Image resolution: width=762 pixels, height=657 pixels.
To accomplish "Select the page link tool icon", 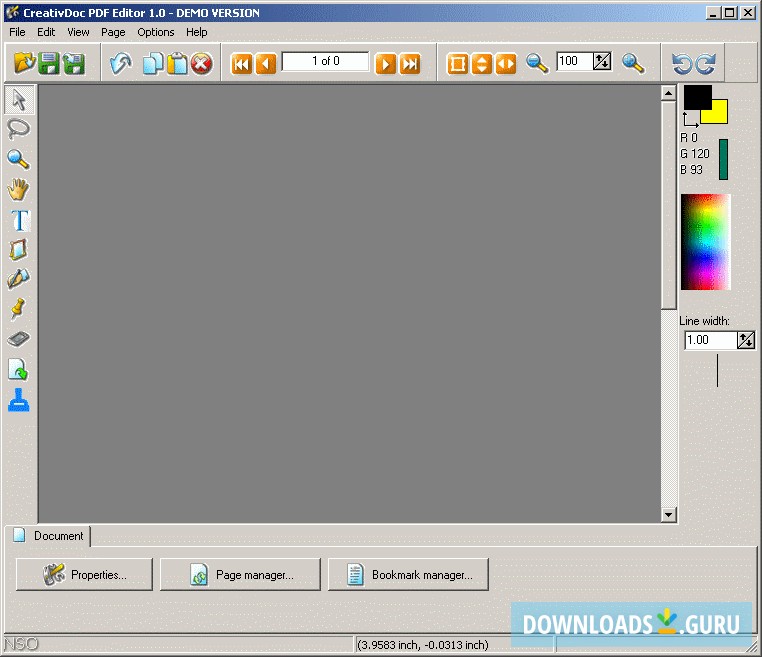I will point(18,369).
